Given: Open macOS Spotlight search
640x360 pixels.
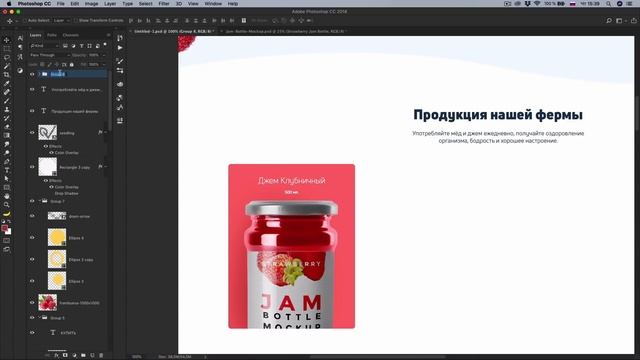Looking at the screenshot, I should coord(608,4).
